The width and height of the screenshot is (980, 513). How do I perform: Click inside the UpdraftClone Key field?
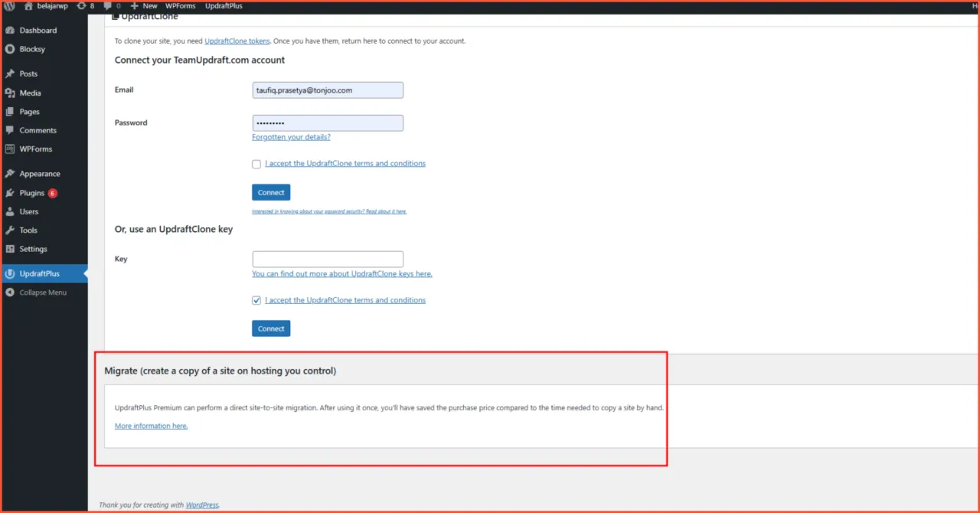coord(328,259)
